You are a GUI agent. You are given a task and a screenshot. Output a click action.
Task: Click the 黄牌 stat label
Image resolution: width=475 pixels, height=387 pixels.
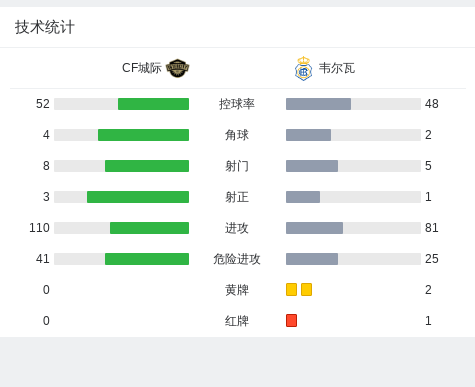click(x=237, y=290)
